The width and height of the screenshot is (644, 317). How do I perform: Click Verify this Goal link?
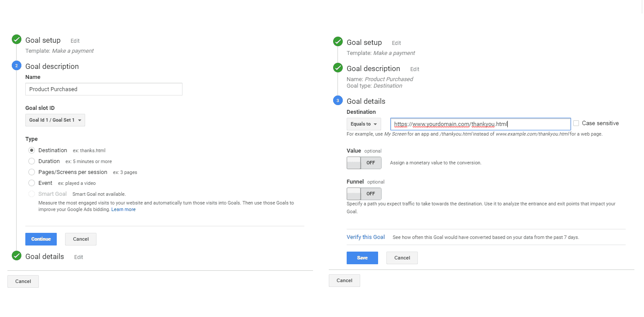(365, 237)
